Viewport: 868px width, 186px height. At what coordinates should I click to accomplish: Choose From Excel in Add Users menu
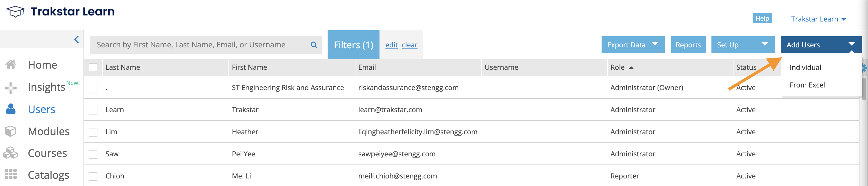click(807, 85)
